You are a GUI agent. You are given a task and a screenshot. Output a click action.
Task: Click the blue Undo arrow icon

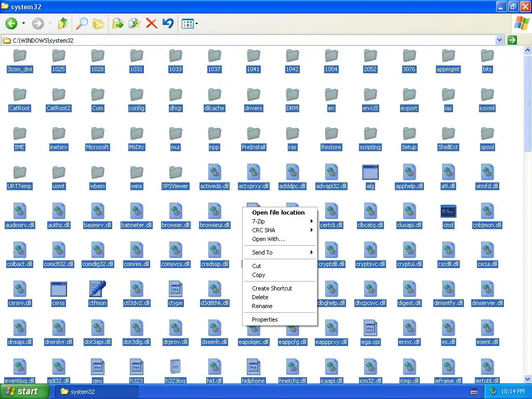click(168, 23)
